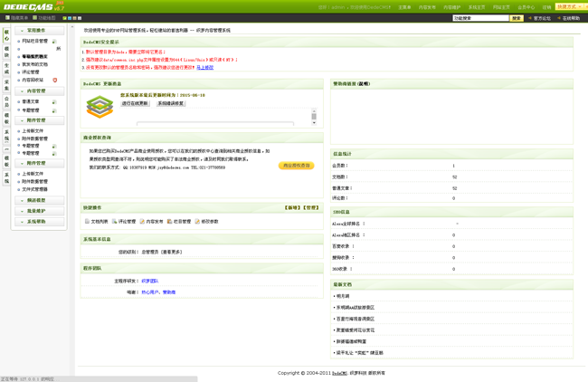Image resolution: width=588 pixels, height=382 pixels.
Task: Switch to the grey skin swatch
Action: (80, 18)
